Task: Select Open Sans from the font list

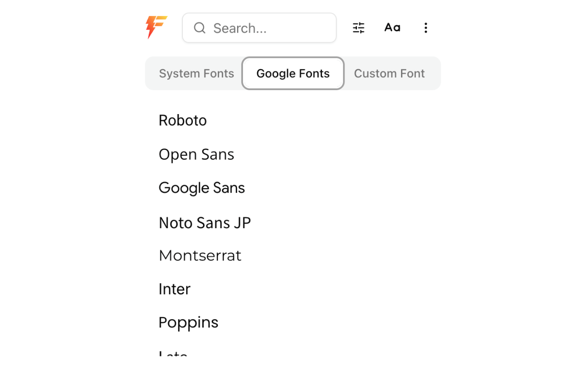Action: tap(197, 155)
